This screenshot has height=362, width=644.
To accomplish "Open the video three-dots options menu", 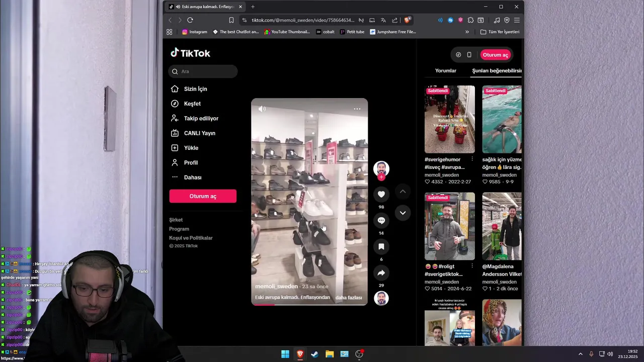I will click(357, 109).
